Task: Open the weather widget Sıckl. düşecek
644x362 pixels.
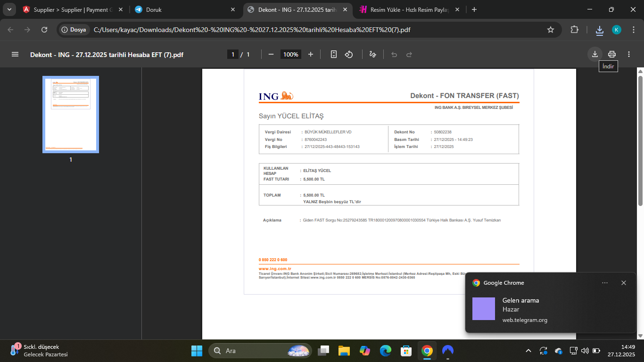Action: tap(40, 351)
